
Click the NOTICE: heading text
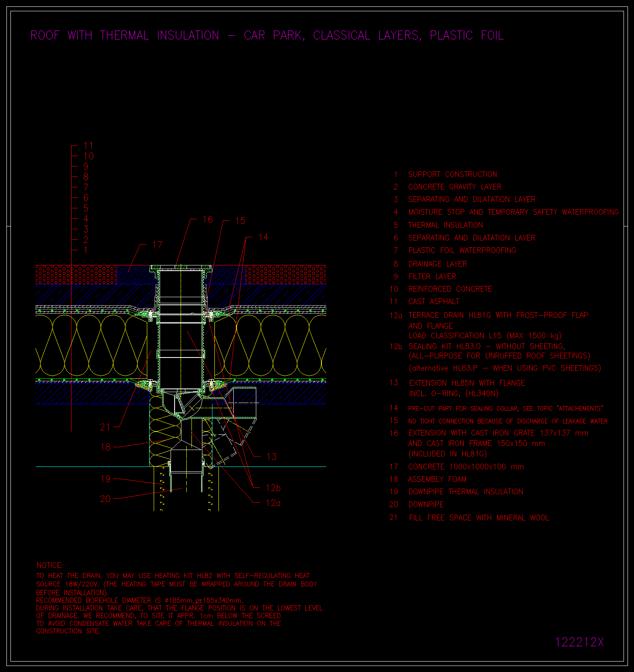(x=50, y=565)
